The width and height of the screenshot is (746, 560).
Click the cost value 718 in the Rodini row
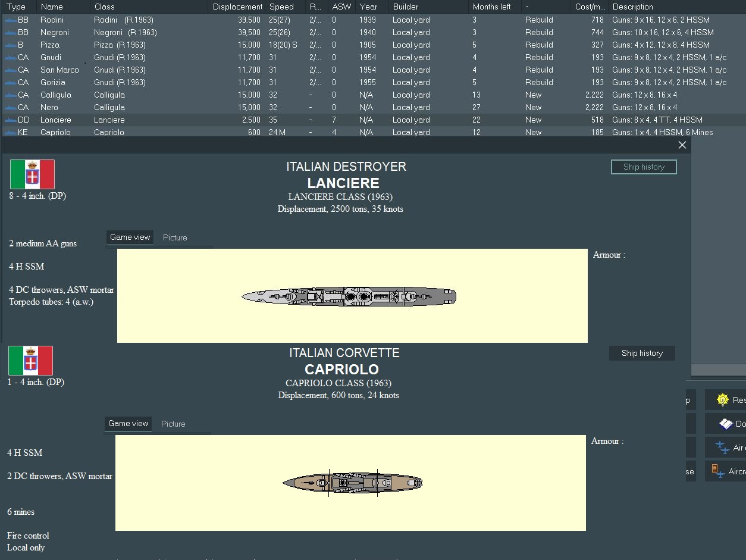[597, 20]
